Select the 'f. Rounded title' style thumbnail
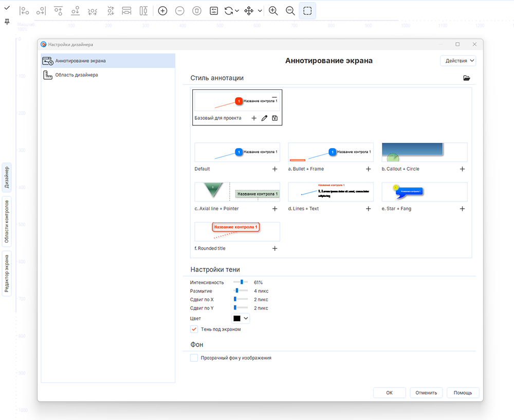 coord(237,231)
